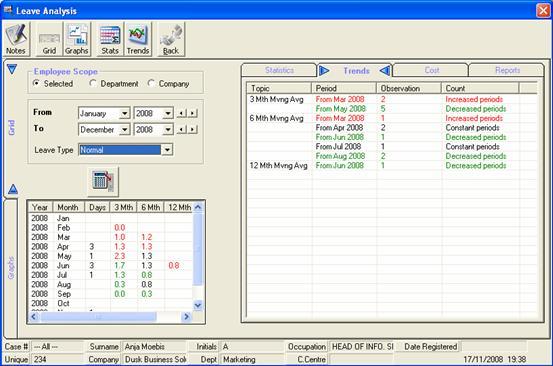Screen dimensions: 553x366
Task: Click the up-pointing blue triangle in sidebar
Action: (13, 189)
